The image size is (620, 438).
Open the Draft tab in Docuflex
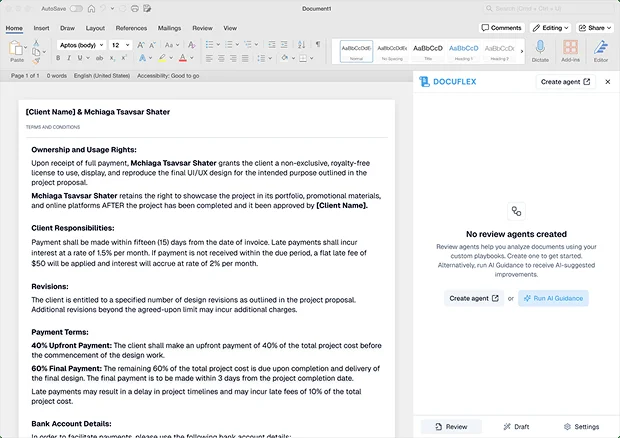tap(516, 427)
